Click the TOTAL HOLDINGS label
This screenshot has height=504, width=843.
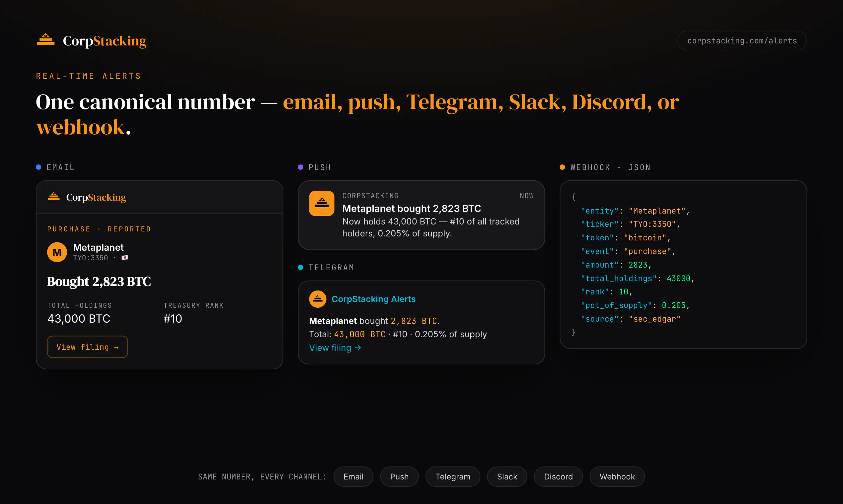click(80, 305)
